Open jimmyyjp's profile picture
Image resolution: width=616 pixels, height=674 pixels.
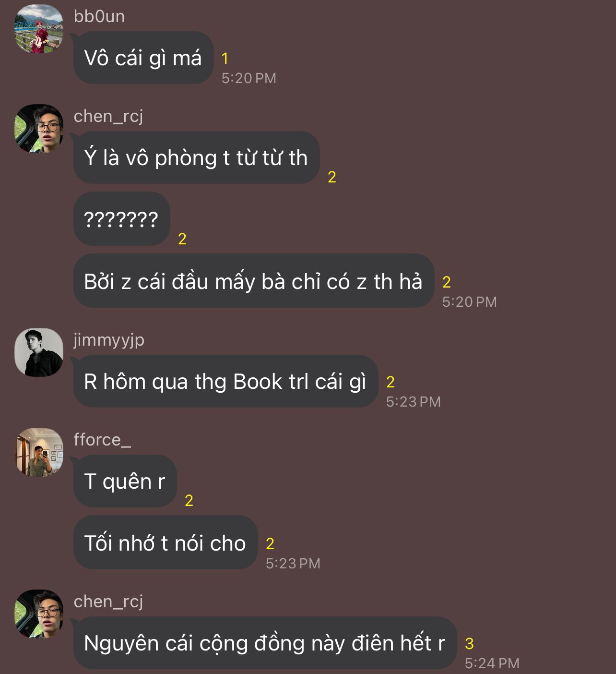coord(39,352)
